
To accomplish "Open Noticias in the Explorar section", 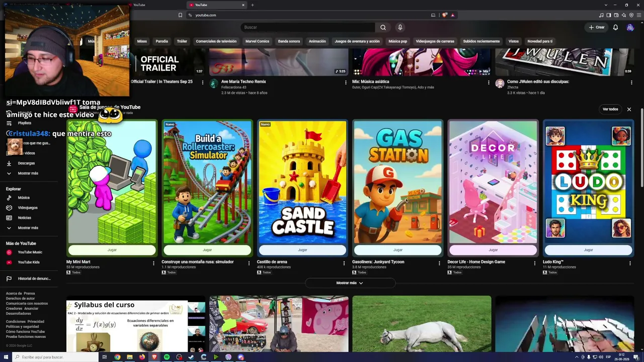I will [24, 218].
